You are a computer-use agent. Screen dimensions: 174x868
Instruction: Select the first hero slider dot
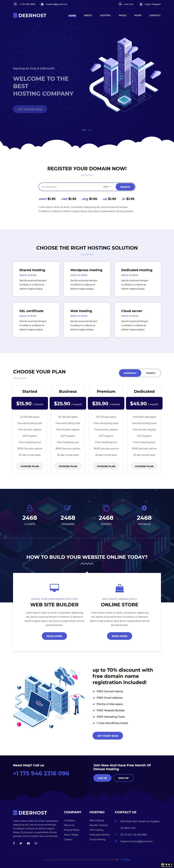click(x=84, y=130)
